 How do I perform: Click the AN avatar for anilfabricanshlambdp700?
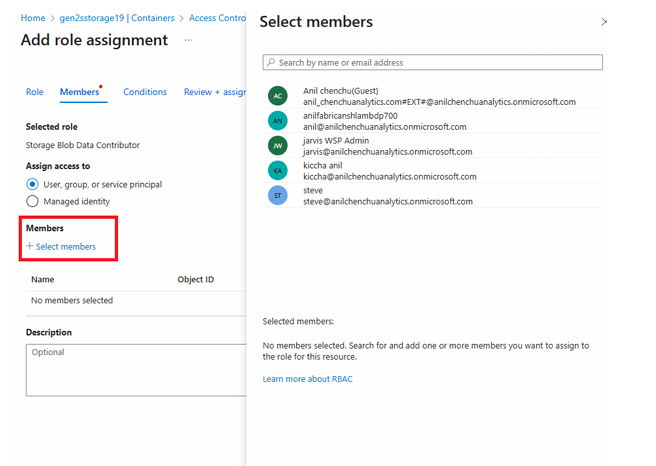(x=278, y=121)
